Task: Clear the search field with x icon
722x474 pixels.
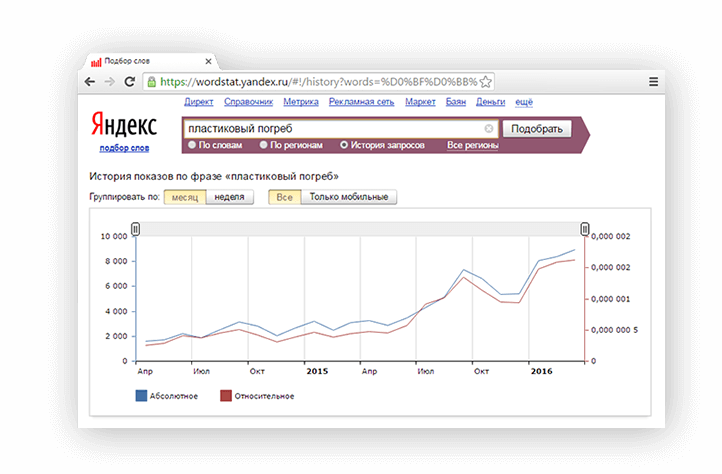Action: coord(489,129)
